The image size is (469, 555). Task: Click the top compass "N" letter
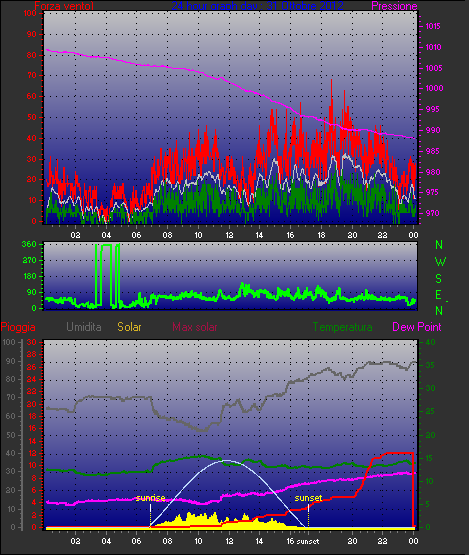point(439,245)
